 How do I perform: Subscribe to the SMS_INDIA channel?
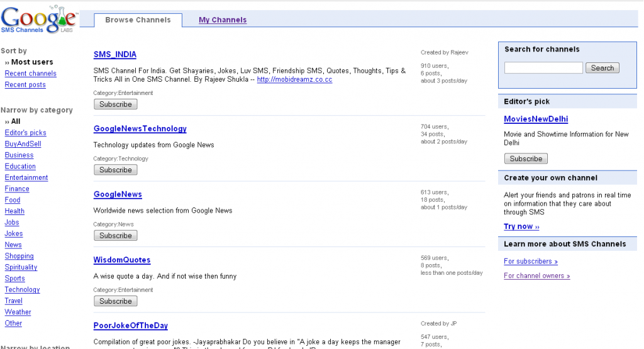point(116,104)
